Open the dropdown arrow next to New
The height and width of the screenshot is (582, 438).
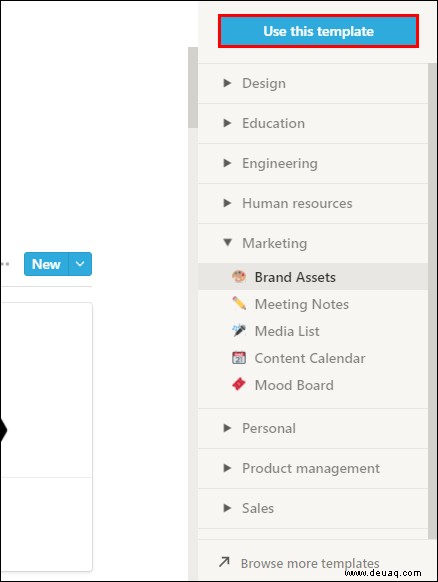point(80,264)
